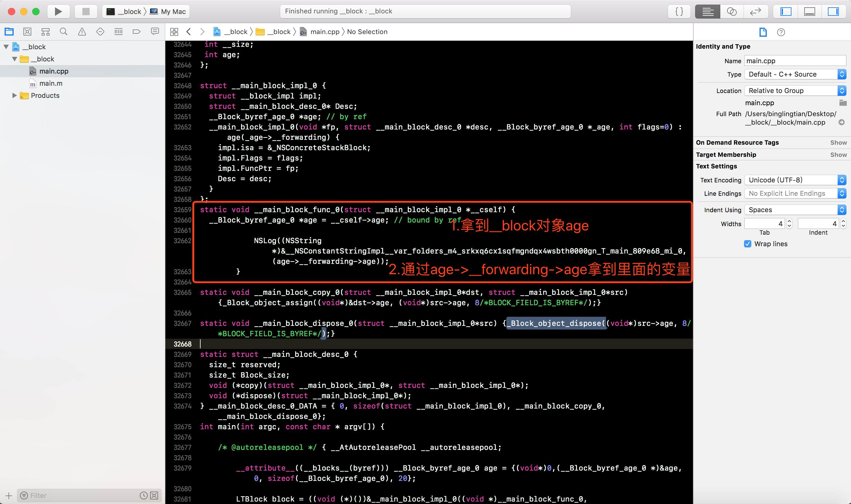Open Text Encoding Unicode dropdown

coord(795,180)
